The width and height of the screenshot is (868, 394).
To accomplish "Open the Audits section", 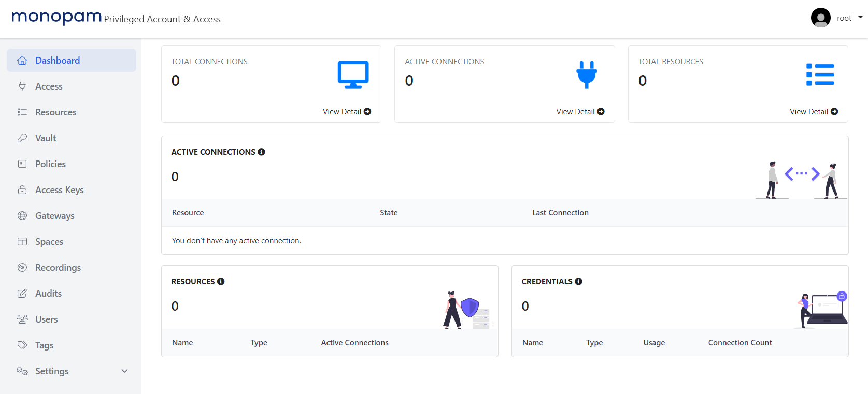I will [48, 294].
